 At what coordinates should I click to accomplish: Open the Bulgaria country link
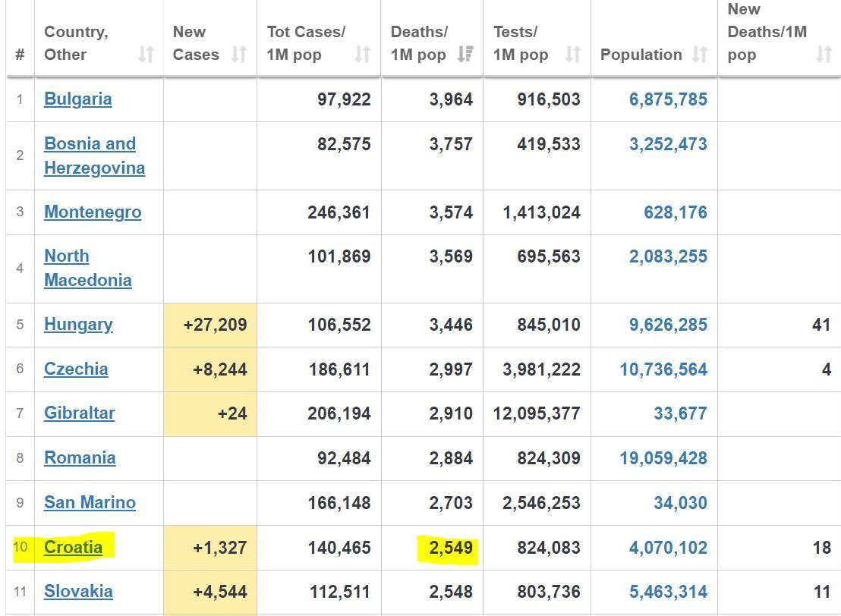pyautogui.click(x=77, y=99)
